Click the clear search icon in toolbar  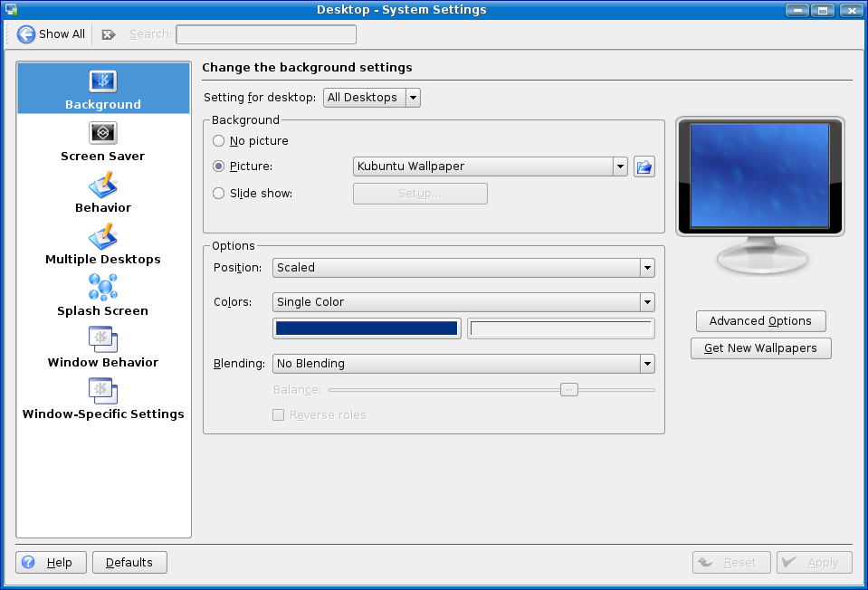[109, 34]
